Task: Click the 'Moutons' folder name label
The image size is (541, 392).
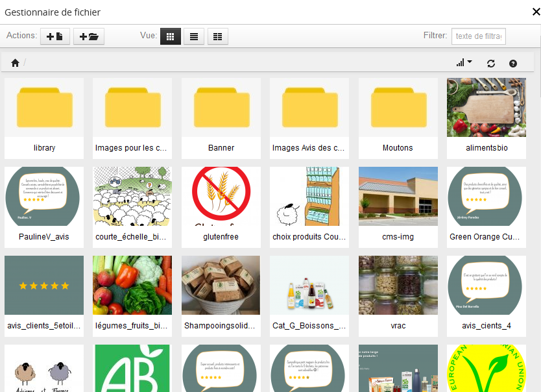Action: (398, 148)
